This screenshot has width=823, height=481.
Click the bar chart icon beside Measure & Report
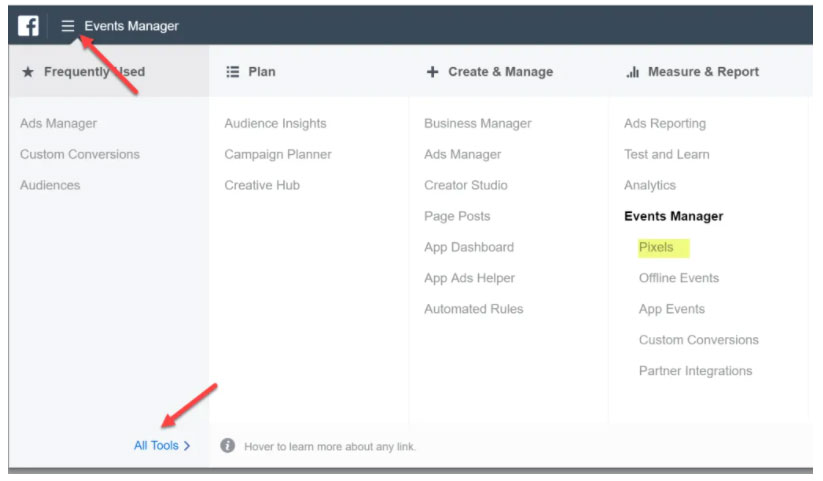(632, 72)
